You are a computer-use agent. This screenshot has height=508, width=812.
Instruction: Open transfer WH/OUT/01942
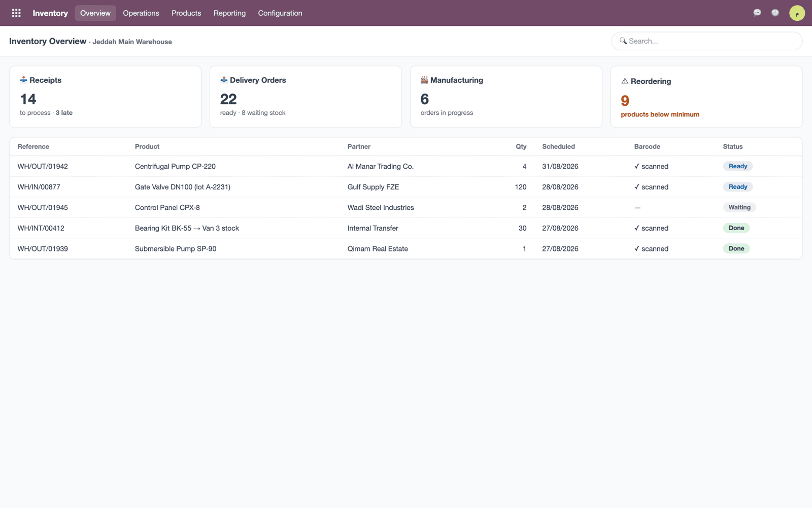tap(43, 166)
